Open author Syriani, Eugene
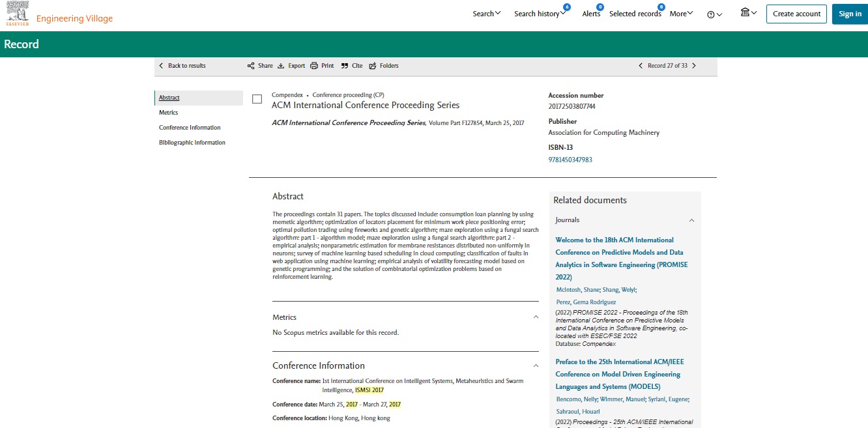 [668, 399]
